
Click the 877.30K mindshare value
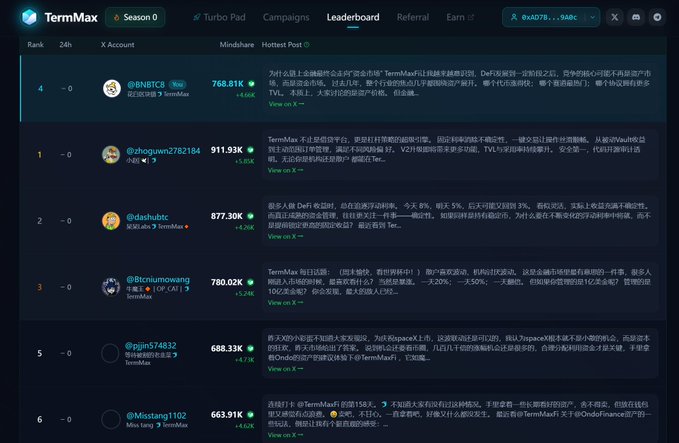tap(226, 216)
